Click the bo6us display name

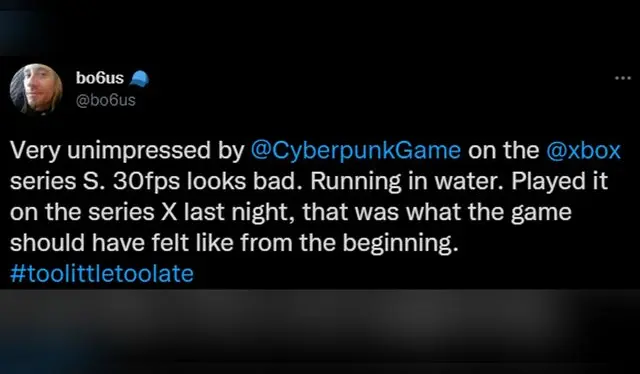click(x=100, y=78)
